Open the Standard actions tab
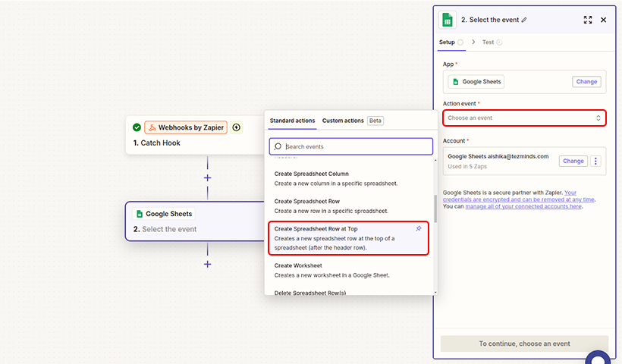The height and width of the screenshot is (364, 622). click(292, 121)
